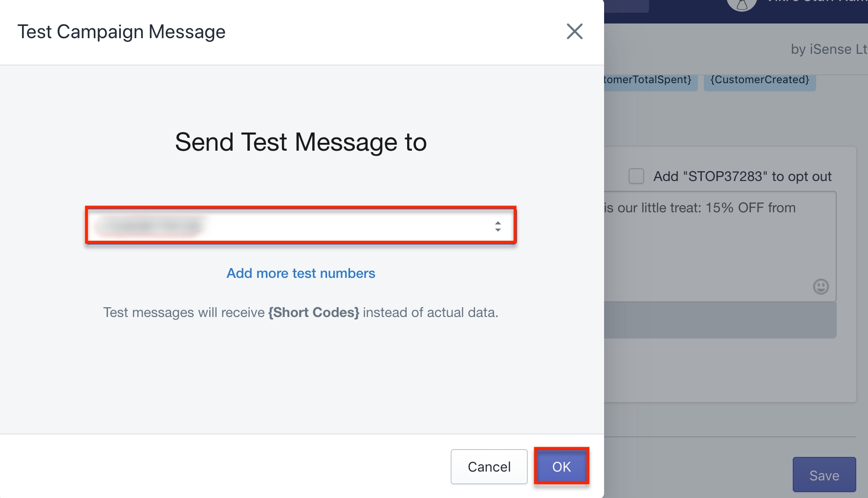The image size is (868, 498).
Task: Click the up-down arrows on number selector
Action: click(498, 226)
